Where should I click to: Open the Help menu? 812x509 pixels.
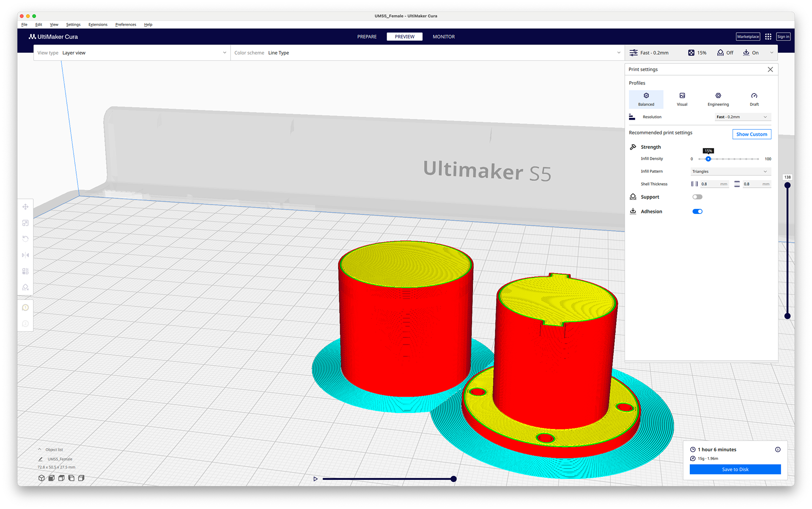[148, 25]
